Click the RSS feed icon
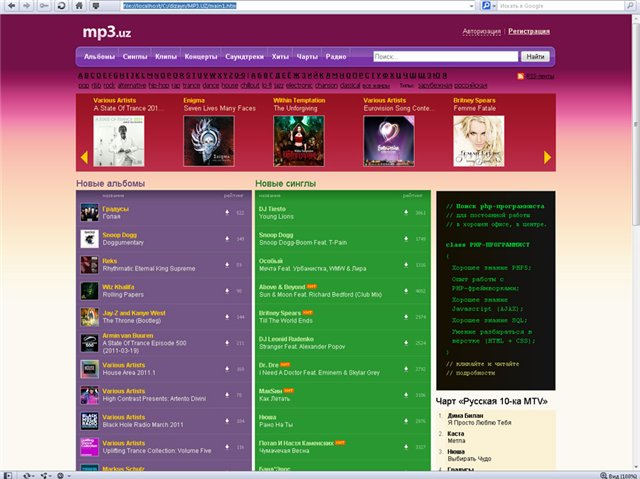 [x=520, y=76]
